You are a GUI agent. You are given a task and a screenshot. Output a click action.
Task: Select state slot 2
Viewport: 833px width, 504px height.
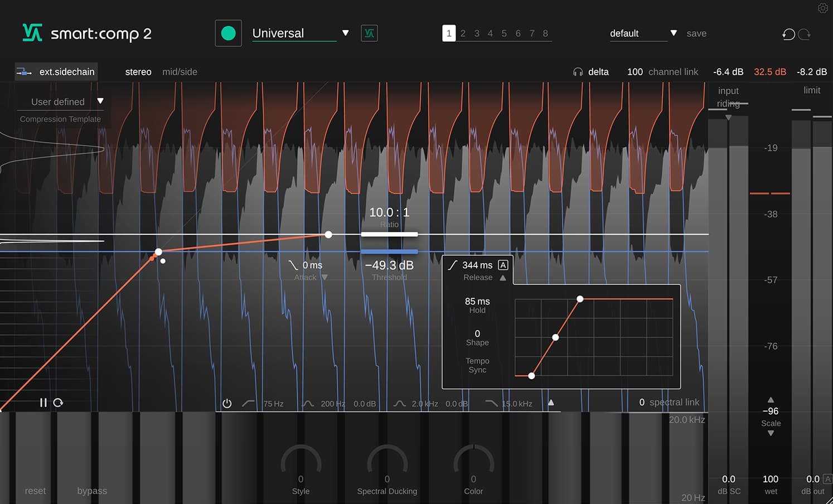pyautogui.click(x=463, y=33)
